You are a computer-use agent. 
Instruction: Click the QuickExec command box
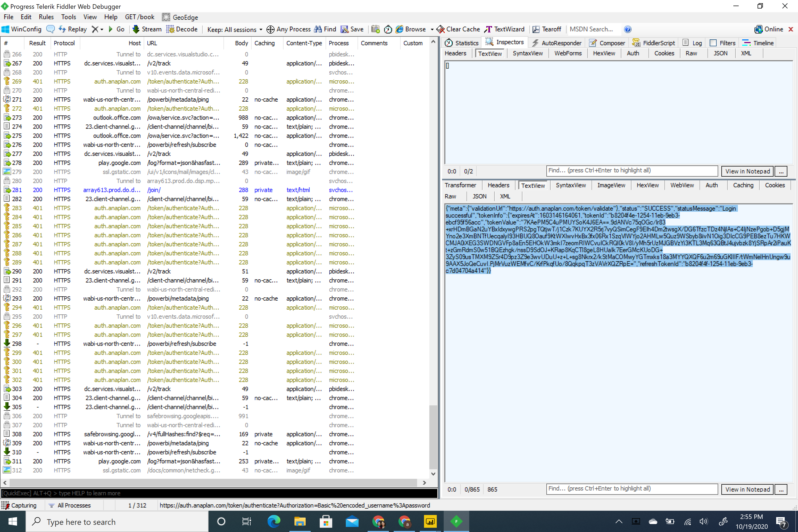[x=219, y=493]
